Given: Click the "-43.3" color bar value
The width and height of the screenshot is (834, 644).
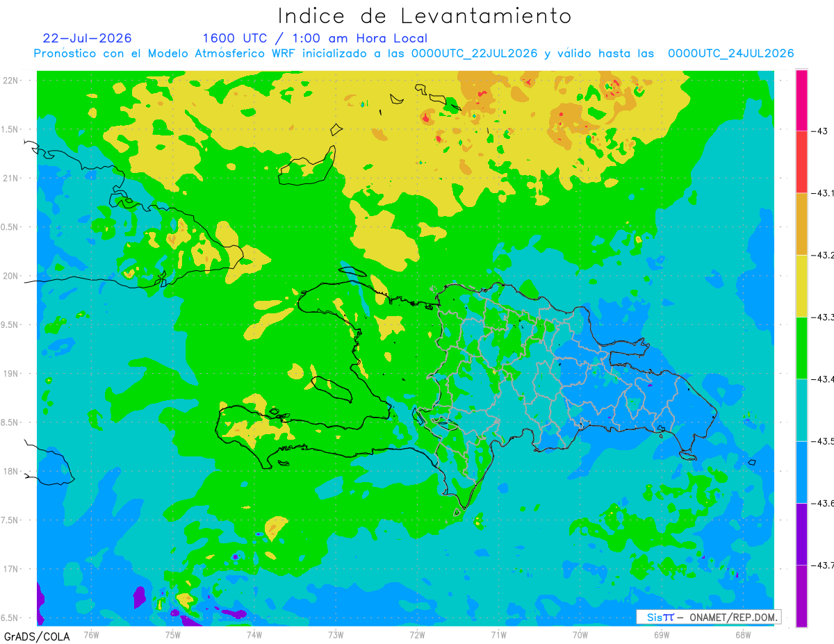Looking at the screenshot, I should pyautogui.click(x=823, y=317).
